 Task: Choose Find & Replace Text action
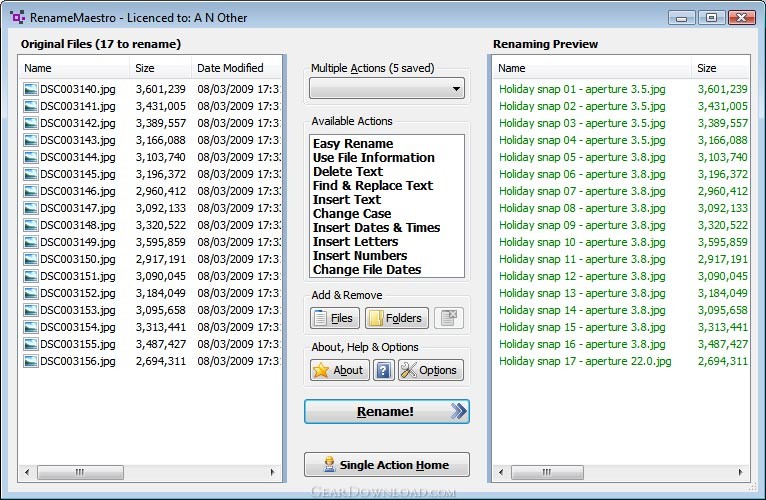tap(373, 185)
